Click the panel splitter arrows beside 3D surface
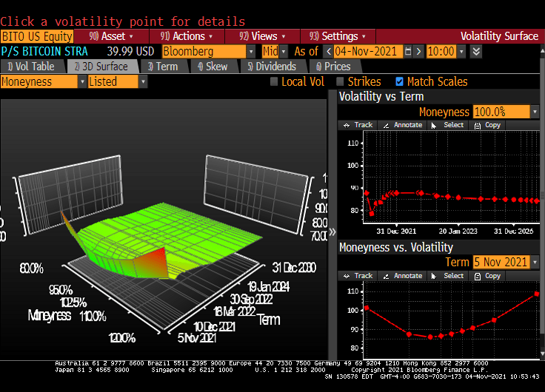This screenshot has width=545, height=392. pyautogui.click(x=332, y=232)
